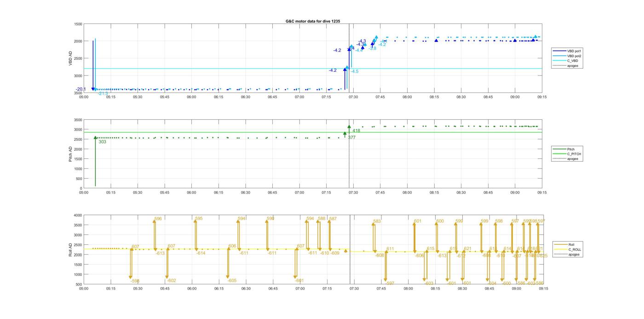Click the '-21.3' annotation in VBD plot
644x319 pixels.
(103, 93)
